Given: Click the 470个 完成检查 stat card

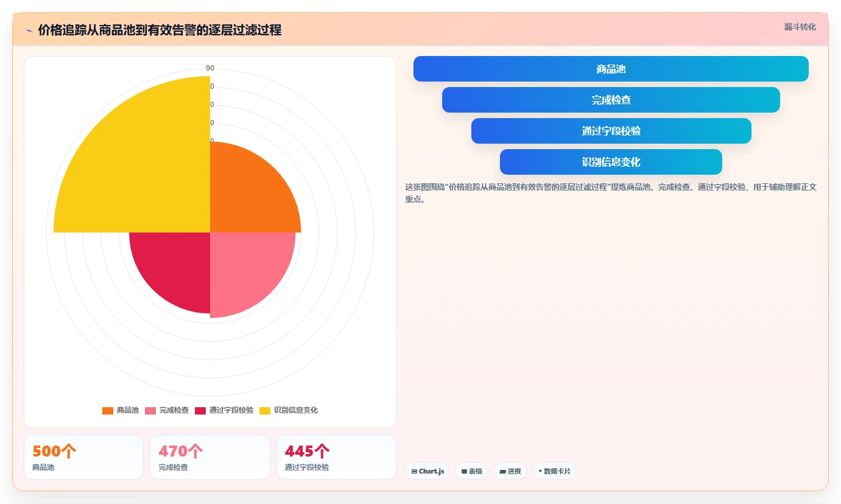Looking at the screenshot, I should pos(210,457).
